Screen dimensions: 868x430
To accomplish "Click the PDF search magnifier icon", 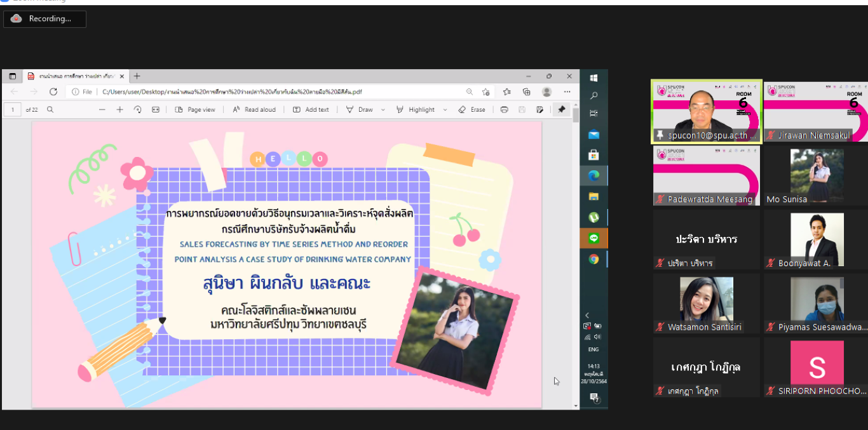I will 50,109.
